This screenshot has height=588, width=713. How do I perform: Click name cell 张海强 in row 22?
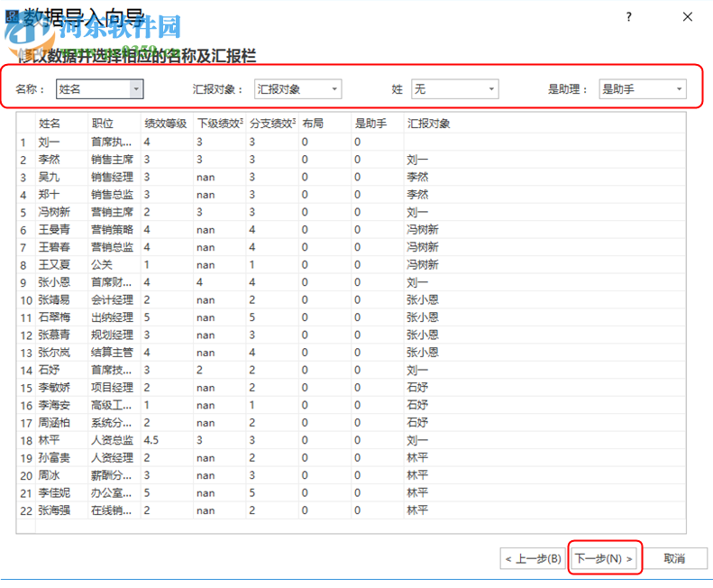click(x=61, y=510)
